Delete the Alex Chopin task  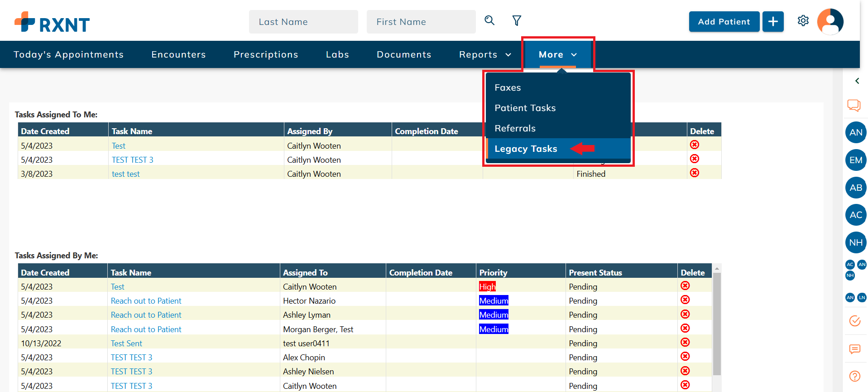[686, 356]
